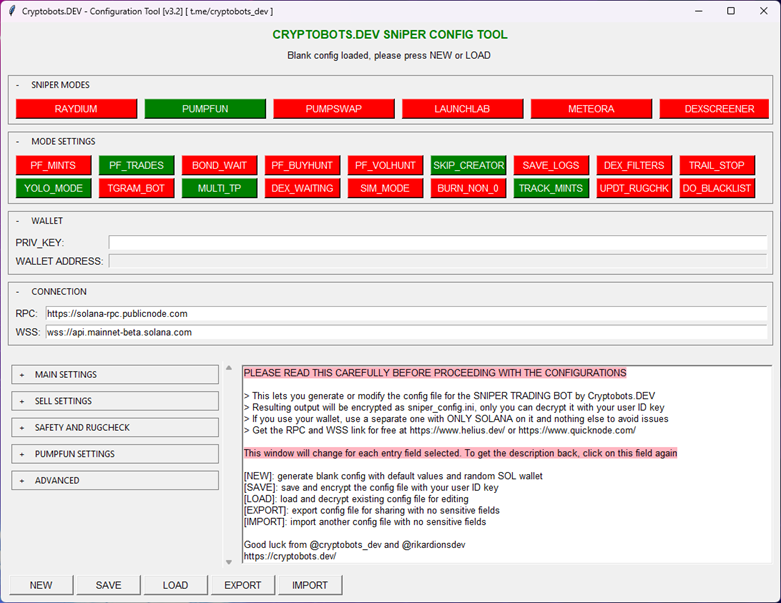Expand the ADVANCED section
This screenshot has width=781, height=603.
coord(114,480)
